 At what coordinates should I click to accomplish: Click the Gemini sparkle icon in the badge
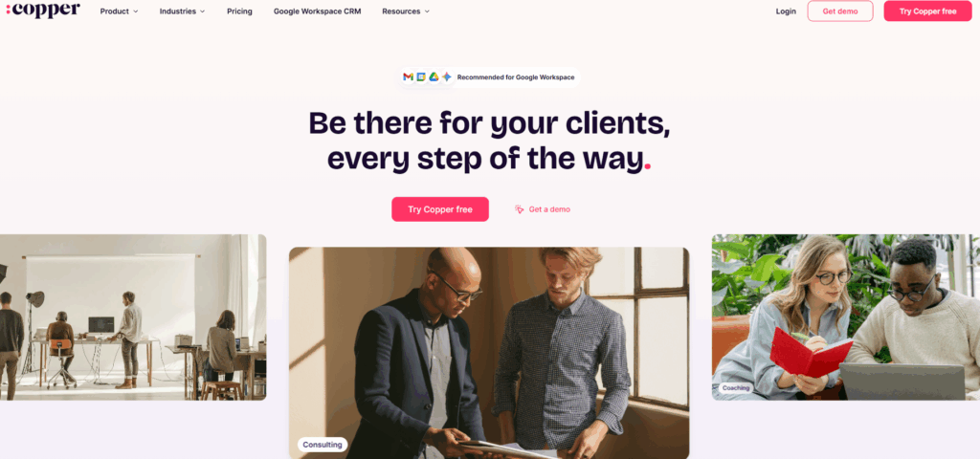pos(446,76)
